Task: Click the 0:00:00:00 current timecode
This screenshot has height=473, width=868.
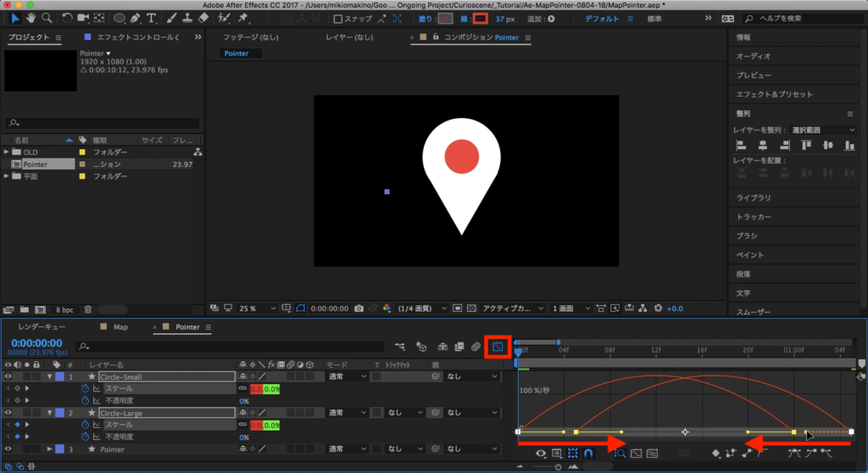Action: pos(35,343)
